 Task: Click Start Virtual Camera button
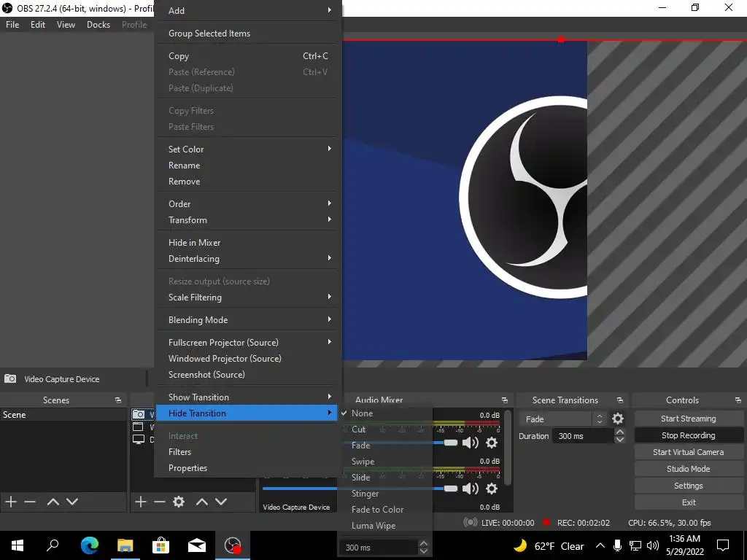pyautogui.click(x=689, y=452)
